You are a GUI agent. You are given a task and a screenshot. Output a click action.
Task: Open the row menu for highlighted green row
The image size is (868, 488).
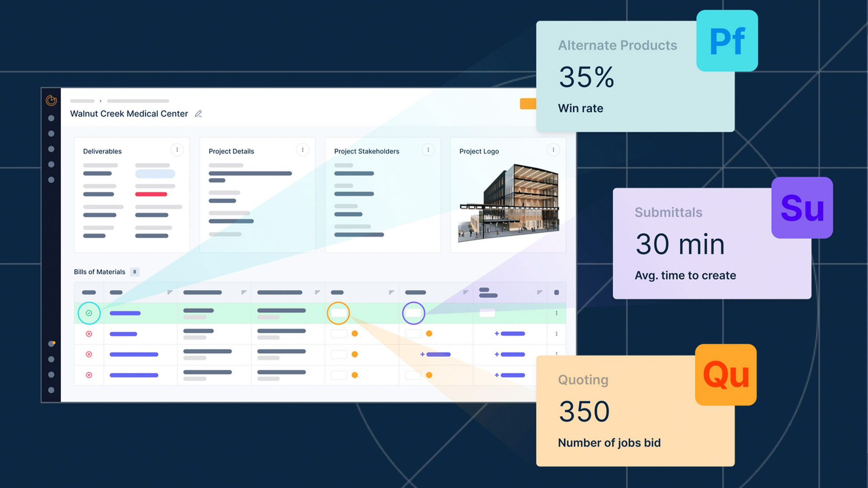(556, 313)
